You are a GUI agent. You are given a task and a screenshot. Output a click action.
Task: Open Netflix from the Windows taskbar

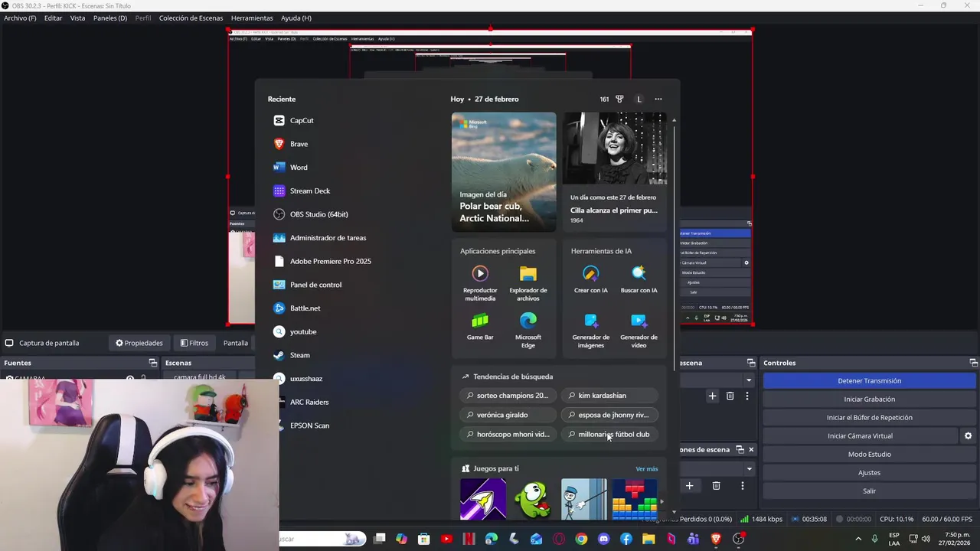[469, 540]
